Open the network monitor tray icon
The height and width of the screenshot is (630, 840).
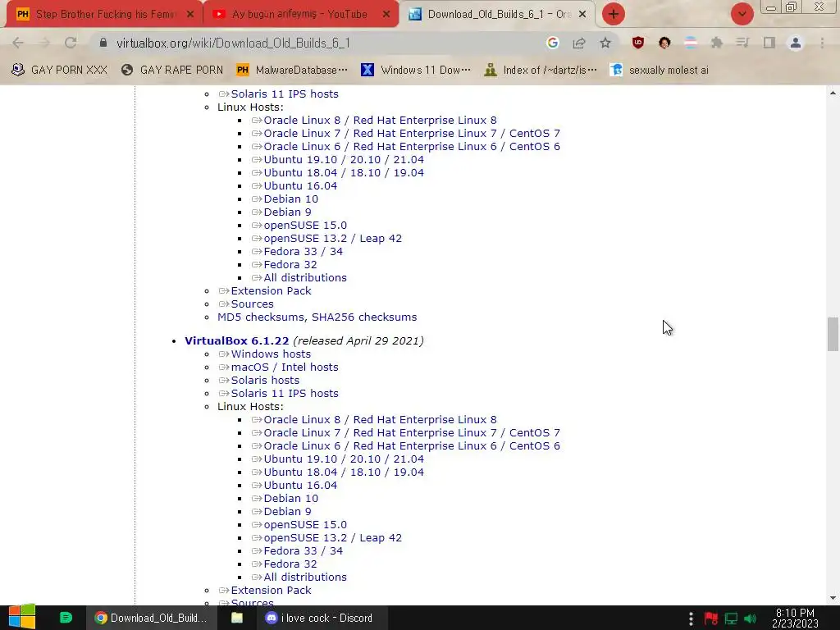(731, 619)
